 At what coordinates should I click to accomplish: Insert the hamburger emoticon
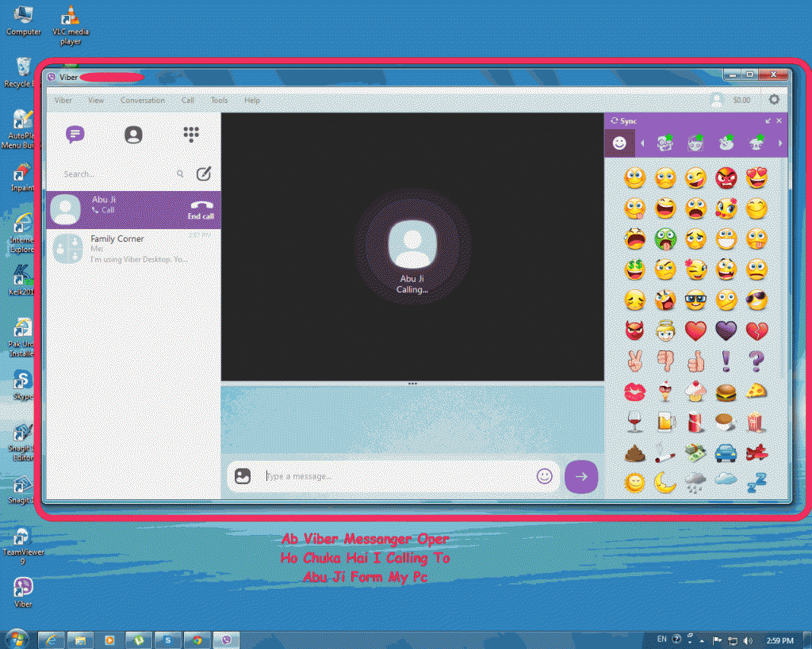[x=726, y=392]
